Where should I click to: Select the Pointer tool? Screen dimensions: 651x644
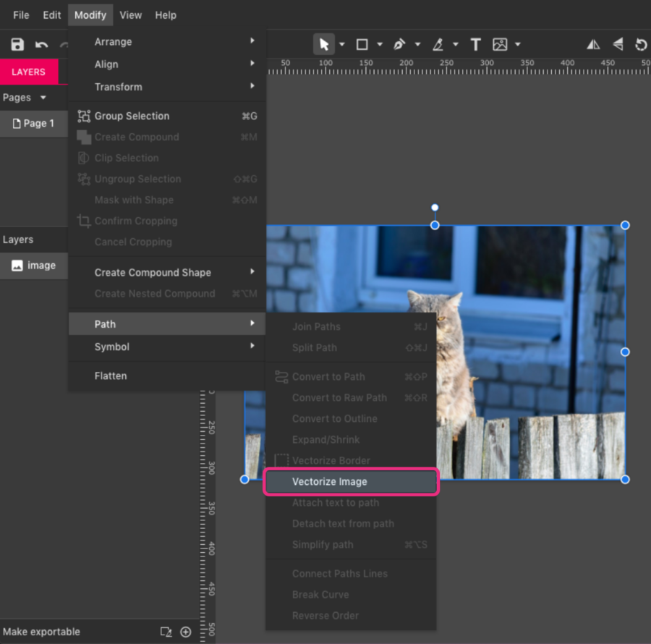pos(323,43)
